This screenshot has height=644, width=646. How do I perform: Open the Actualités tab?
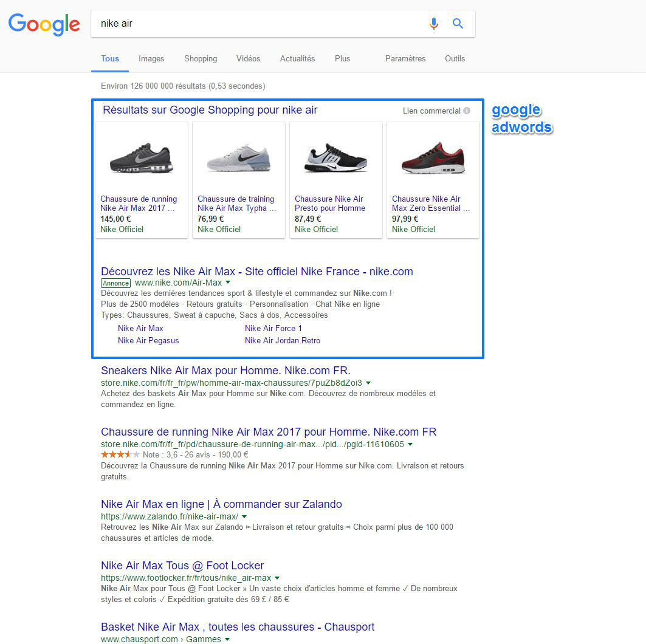(297, 58)
